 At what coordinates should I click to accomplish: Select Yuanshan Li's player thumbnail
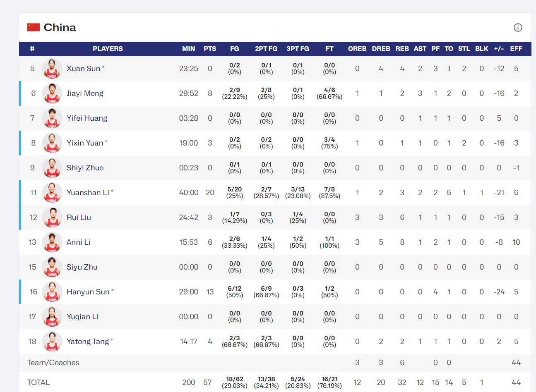pyautogui.click(x=52, y=193)
